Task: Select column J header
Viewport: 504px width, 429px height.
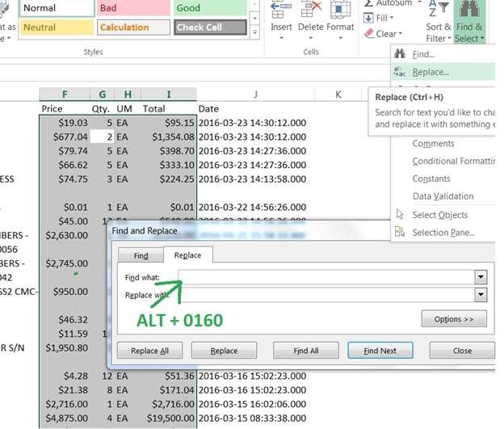Action: click(x=255, y=95)
